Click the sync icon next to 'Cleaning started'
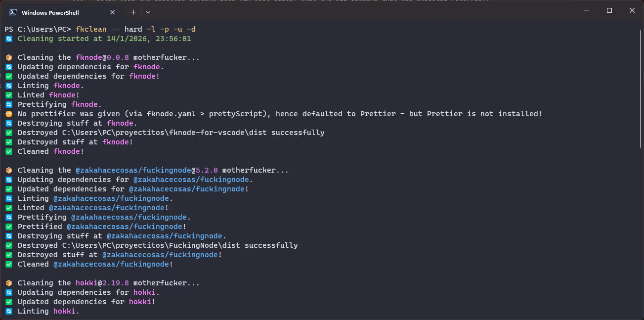 9,39
